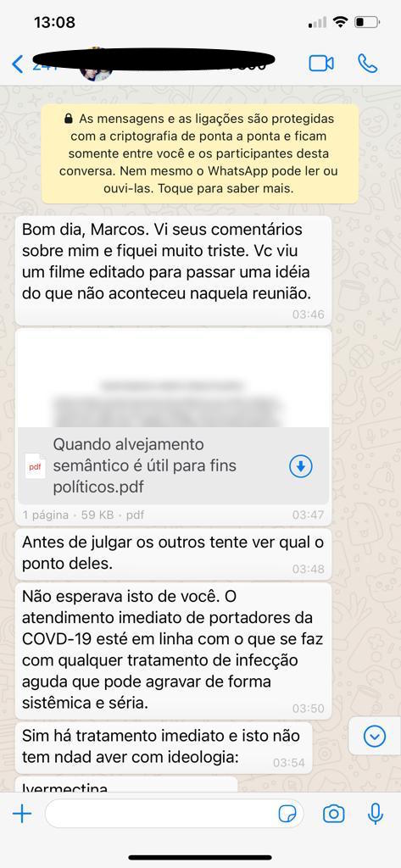
Task: Click the message text input field
Action: pyautogui.click(x=175, y=814)
